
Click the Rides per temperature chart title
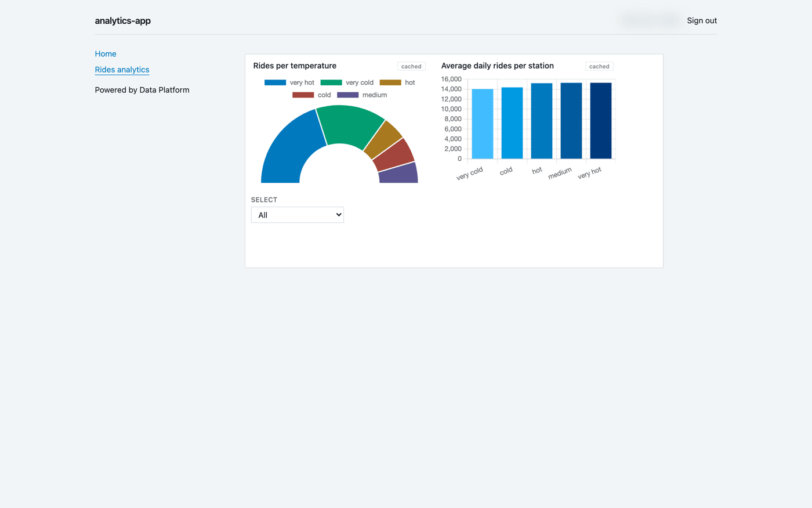(x=295, y=66)
